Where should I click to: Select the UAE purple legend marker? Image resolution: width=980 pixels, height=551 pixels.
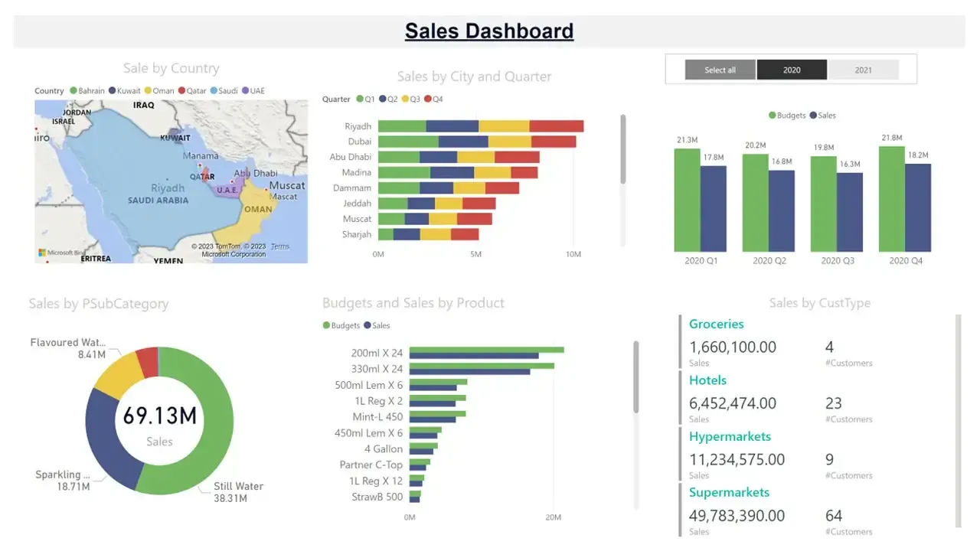click(x=246, y=91)
